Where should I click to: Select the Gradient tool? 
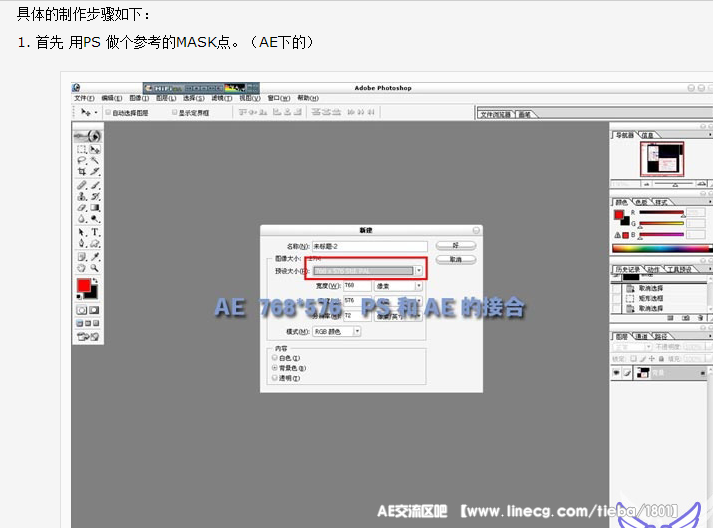95,207
